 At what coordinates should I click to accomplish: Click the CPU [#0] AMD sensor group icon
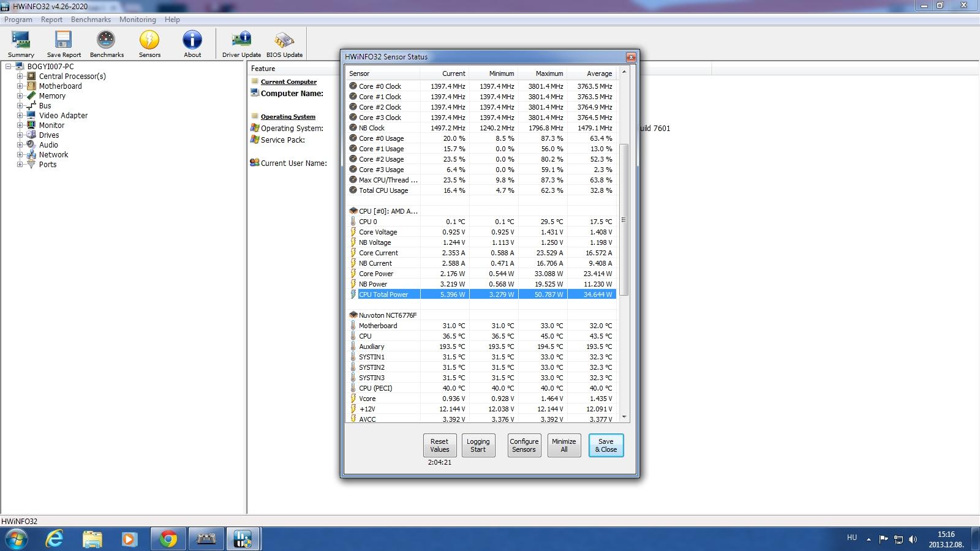pyautogui.click(x=353, y=211)
